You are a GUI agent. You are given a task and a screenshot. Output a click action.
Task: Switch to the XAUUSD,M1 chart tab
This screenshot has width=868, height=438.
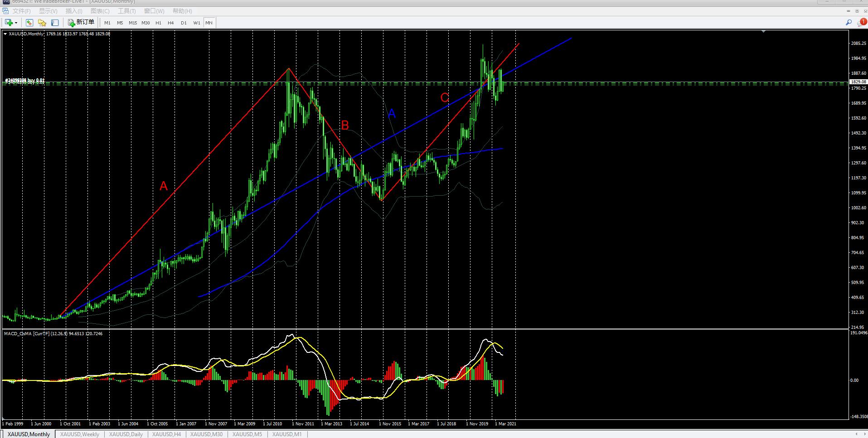point(287,434)
